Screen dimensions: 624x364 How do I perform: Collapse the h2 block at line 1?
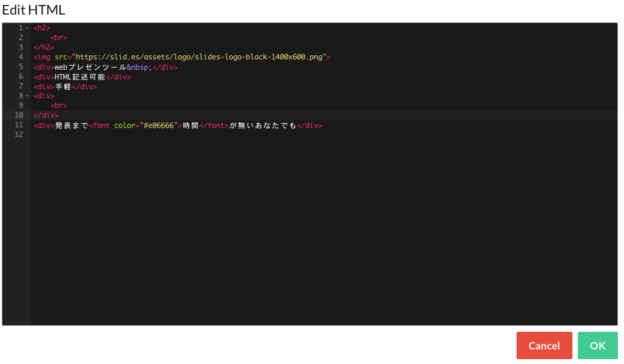click(27, 28)
